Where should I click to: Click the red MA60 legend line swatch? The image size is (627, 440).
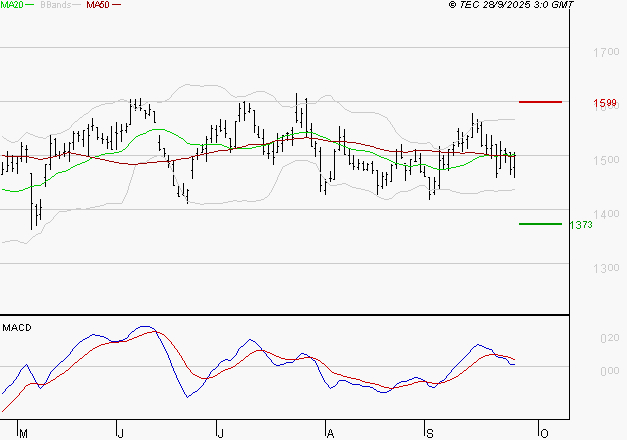point(117,6)
